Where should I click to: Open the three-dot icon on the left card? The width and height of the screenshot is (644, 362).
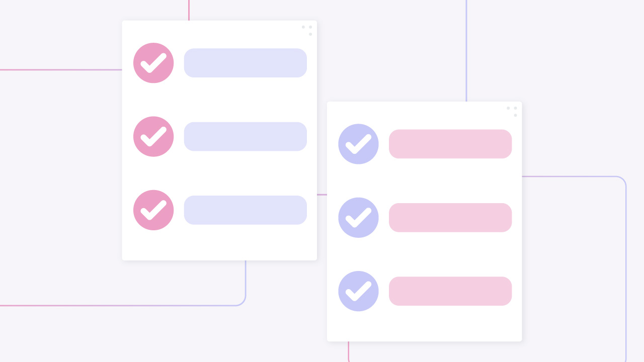pos(307,30)
